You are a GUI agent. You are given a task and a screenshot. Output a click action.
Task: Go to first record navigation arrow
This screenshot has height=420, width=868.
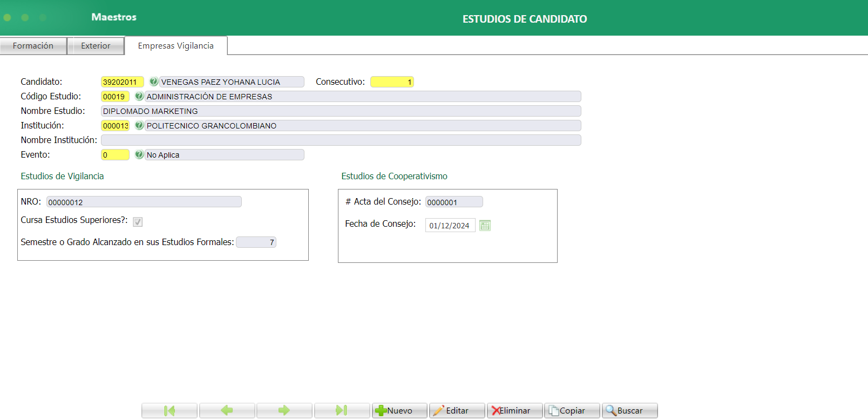pos(169,410)
